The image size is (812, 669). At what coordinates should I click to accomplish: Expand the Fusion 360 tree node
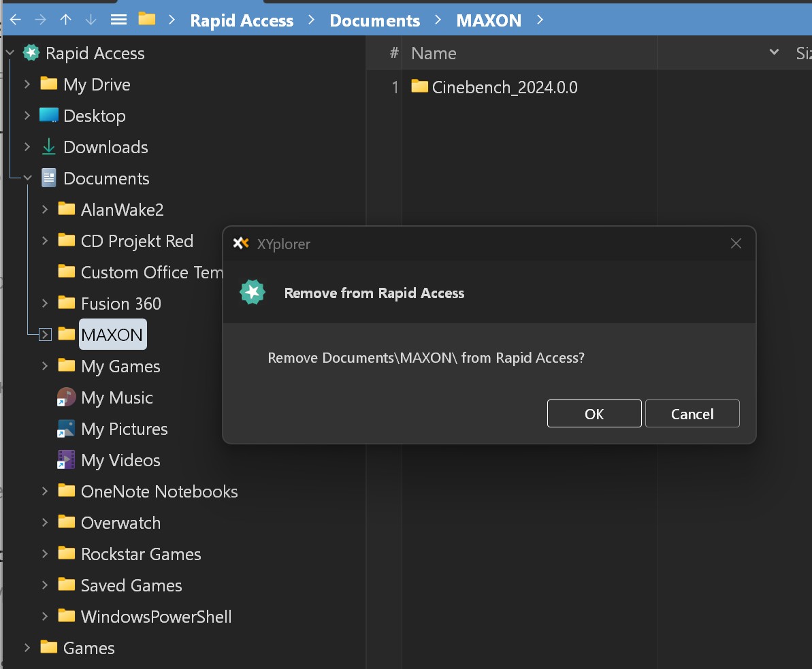click(x=44, y=304)
